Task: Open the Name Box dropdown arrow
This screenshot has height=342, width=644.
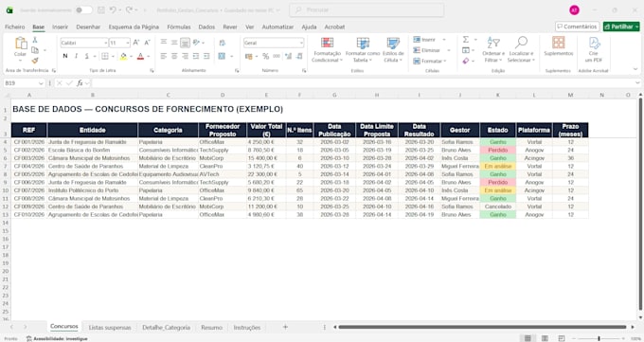Action: coord(41,83)
